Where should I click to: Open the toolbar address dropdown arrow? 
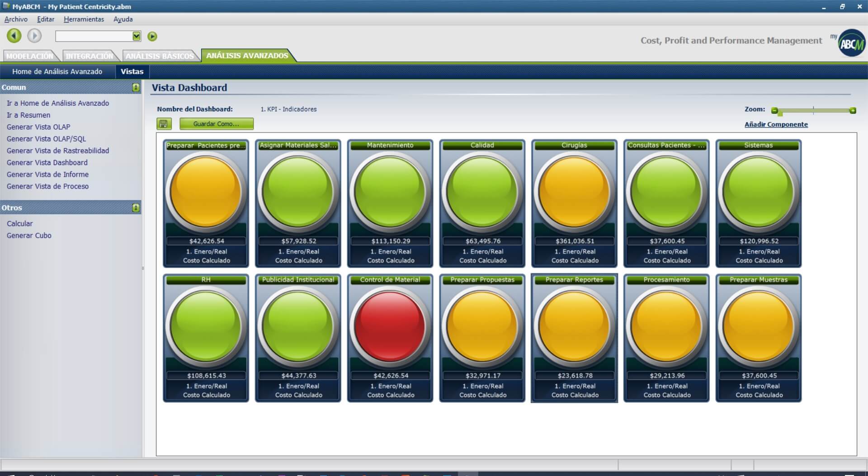tap(137, 36)
